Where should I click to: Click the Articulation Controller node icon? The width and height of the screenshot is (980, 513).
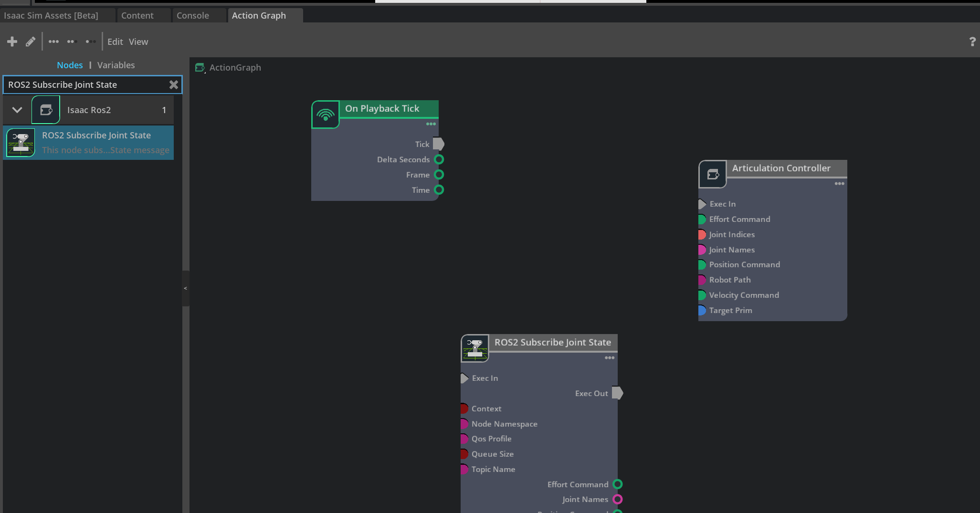(713, 174)
